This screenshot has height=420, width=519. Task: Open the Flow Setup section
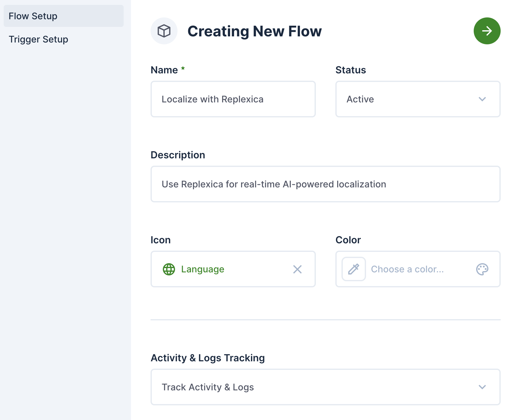coord(64,16)
